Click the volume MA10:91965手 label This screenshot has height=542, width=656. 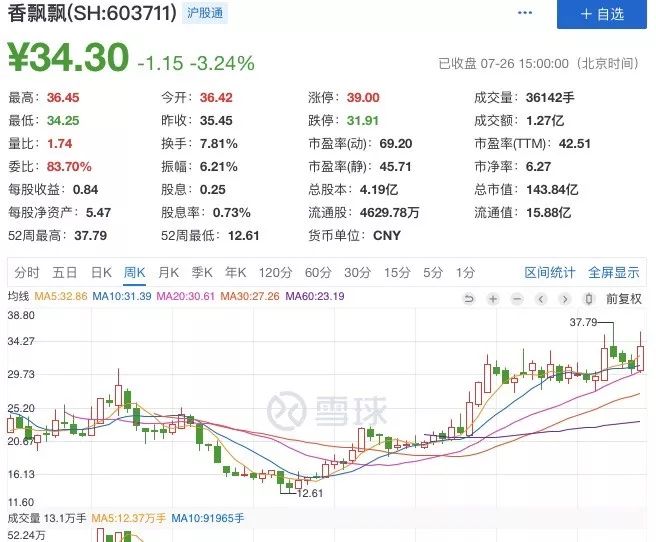pos(208,519)
